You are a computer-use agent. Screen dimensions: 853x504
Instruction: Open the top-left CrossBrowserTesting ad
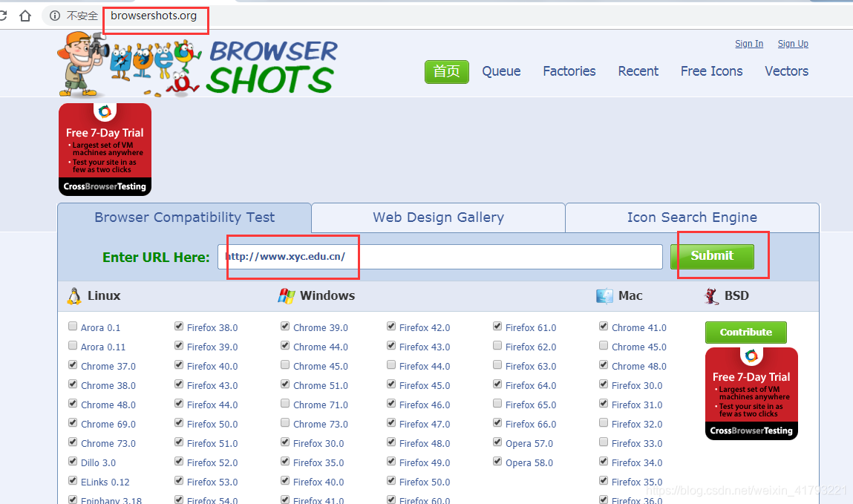pyautogui.click(x=105, y=149)
